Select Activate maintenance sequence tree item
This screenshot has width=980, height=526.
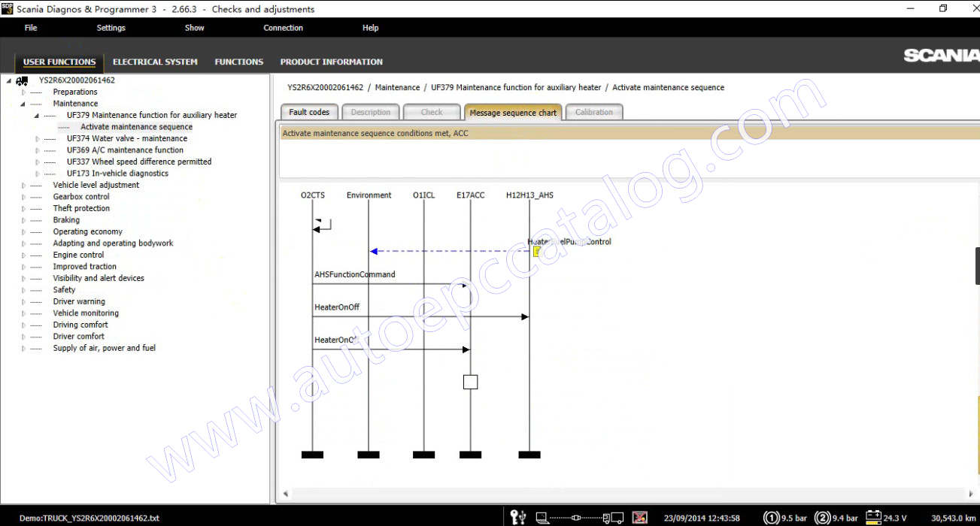[136, 127]
